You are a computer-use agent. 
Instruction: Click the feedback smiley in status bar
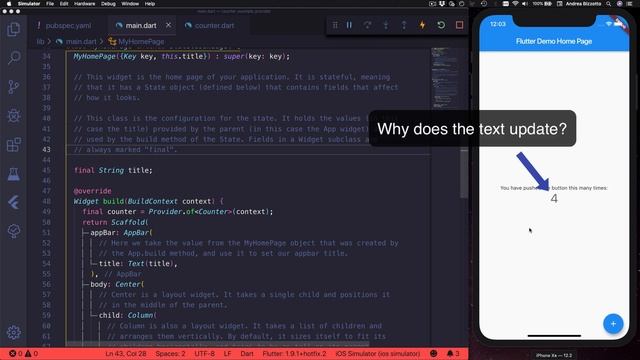pos(434,353)
